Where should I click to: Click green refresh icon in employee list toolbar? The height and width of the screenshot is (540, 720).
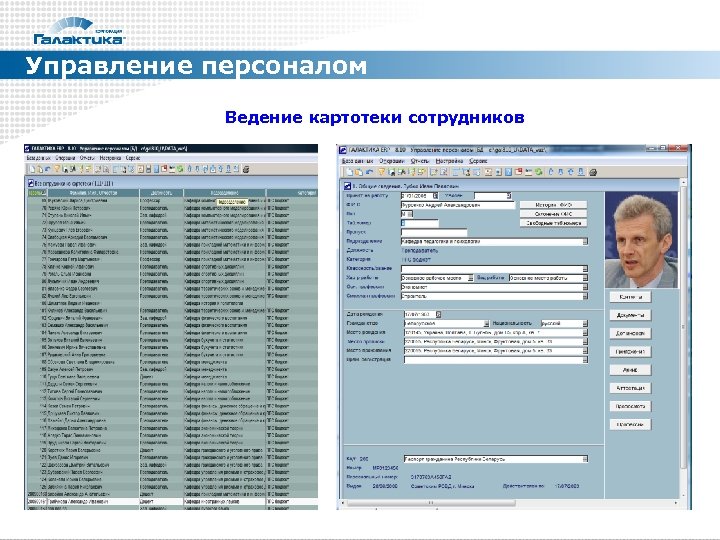[x=180, y=169]
